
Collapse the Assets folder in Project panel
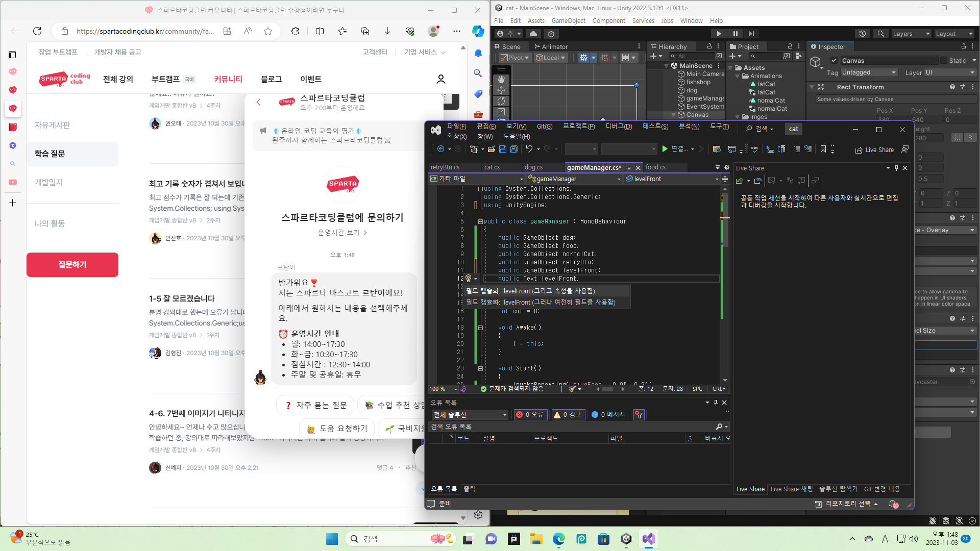(730, 68)
